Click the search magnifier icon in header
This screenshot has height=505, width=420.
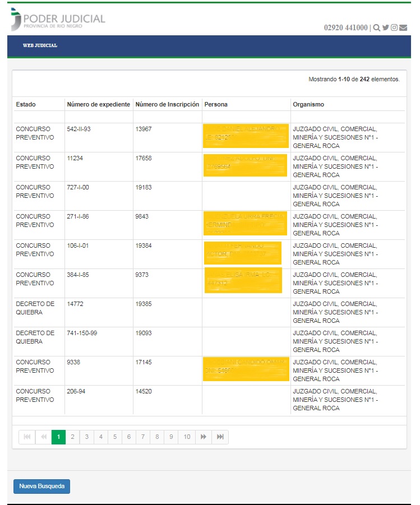point(376,27)
